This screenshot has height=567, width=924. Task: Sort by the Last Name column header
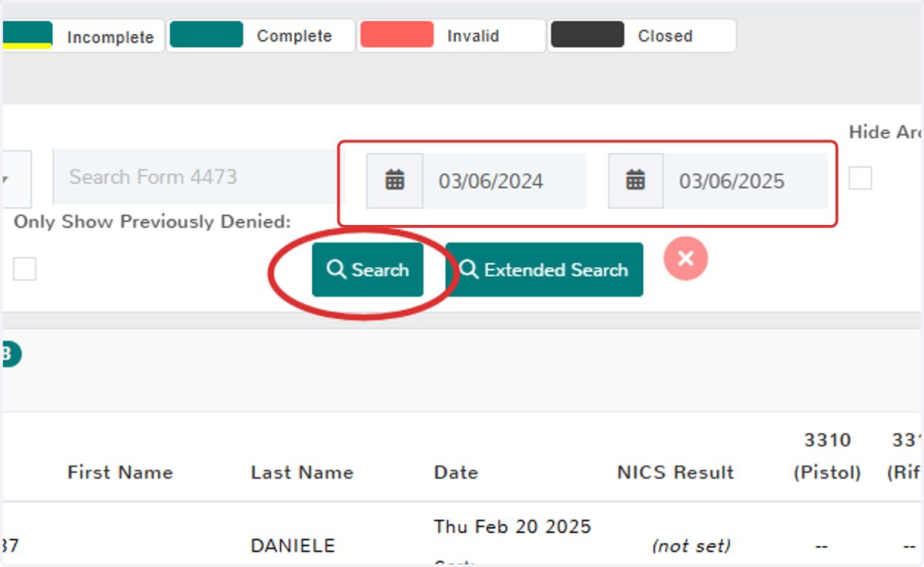click(302, 472)
